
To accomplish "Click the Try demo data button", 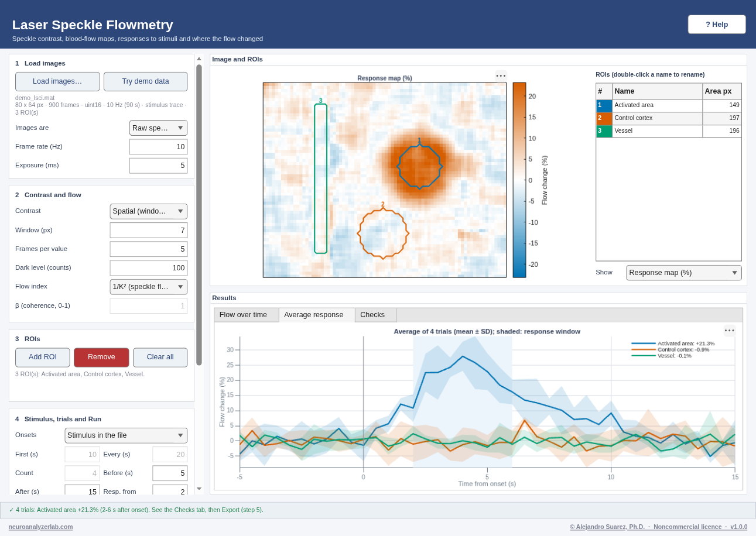I will (x=146, y=81).
